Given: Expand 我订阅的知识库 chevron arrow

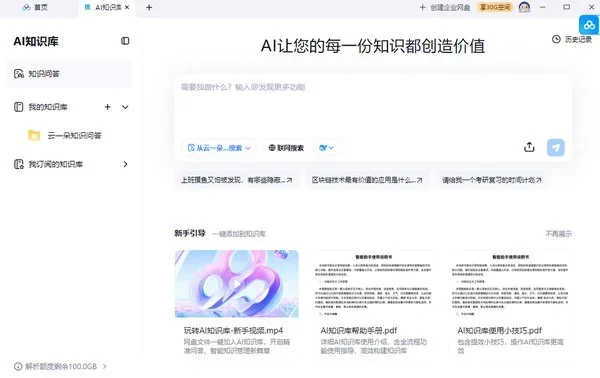Looking at the screenshot, I should pos(125,164).
